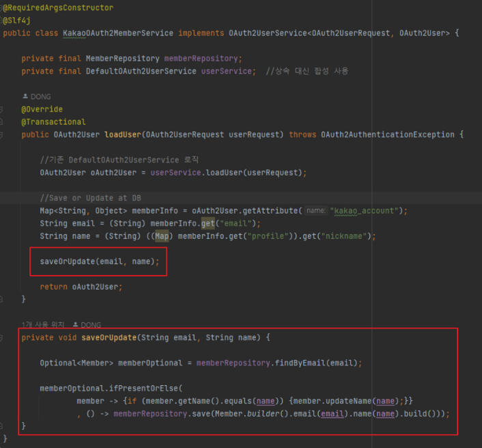
Task: Click the findByEmail method call
Action: coord(300,363)
